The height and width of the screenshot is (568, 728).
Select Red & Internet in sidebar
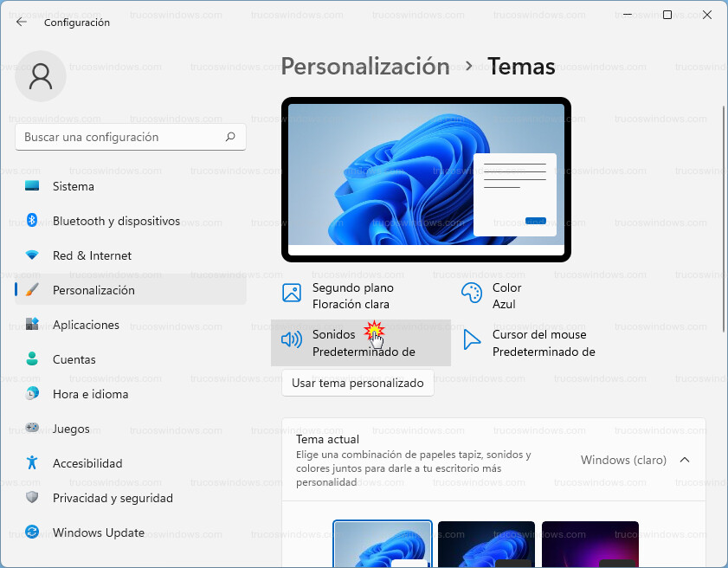[92, 255]
